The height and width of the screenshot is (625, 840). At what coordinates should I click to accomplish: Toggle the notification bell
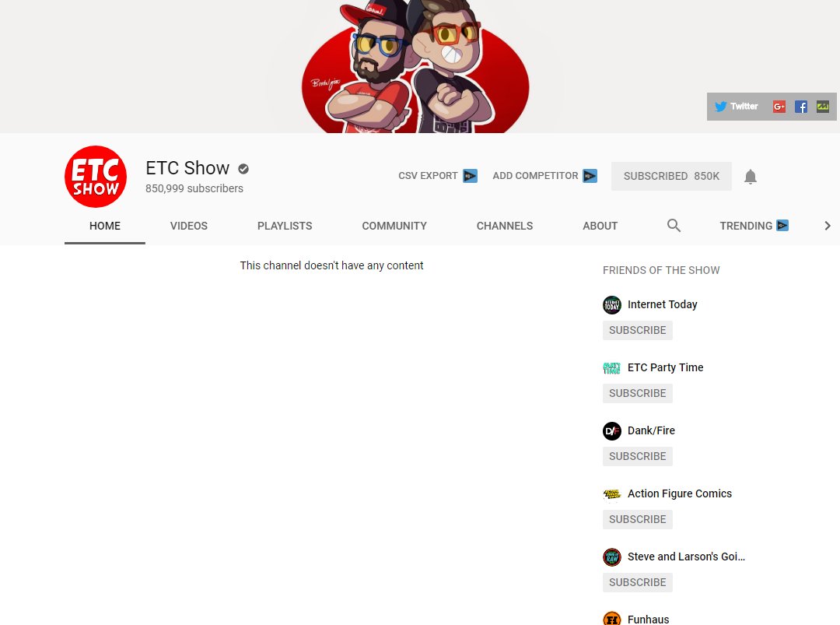[751, 177]
